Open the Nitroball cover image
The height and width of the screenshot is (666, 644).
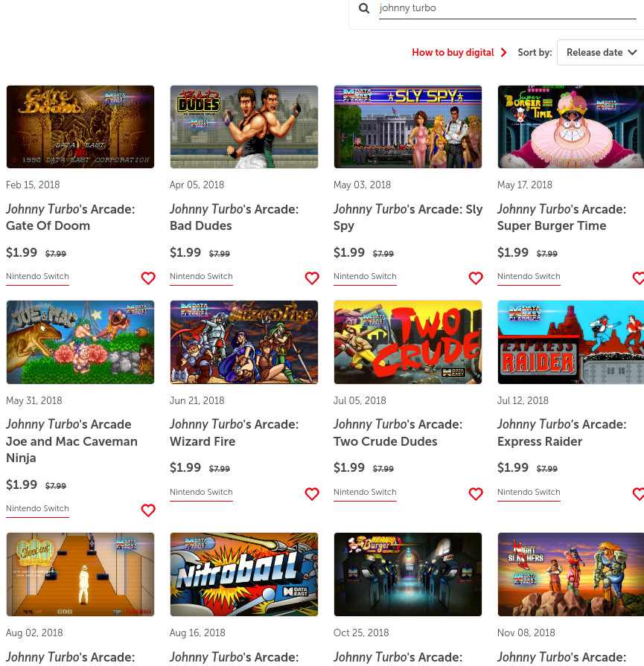pyautogui.click(x=244, y=574)
